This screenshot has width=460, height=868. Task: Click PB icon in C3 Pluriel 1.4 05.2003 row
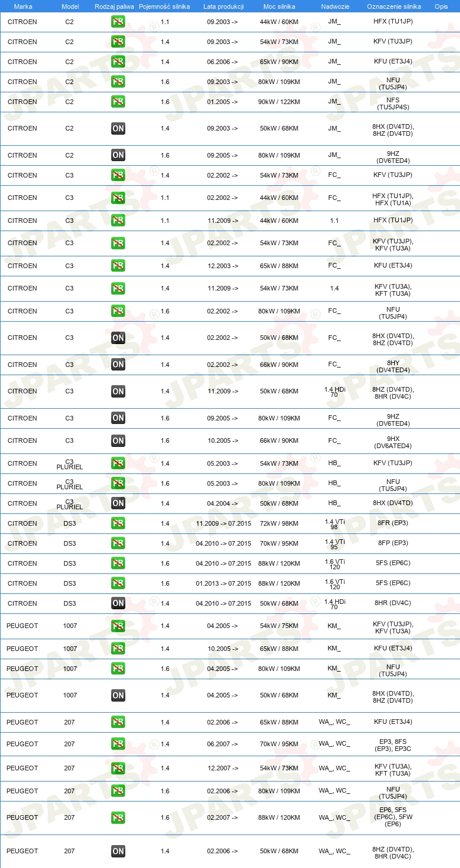118,463
